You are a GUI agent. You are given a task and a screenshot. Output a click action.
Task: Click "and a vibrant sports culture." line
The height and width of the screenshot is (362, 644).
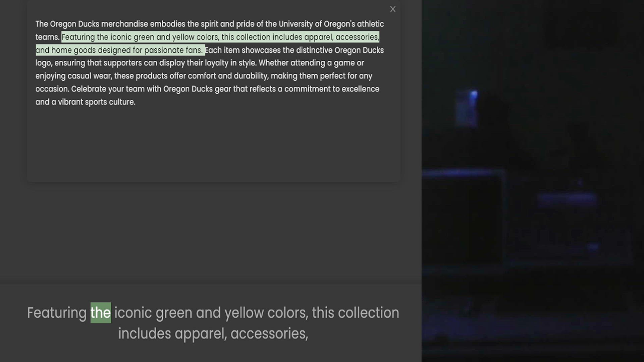coord(86,102)
